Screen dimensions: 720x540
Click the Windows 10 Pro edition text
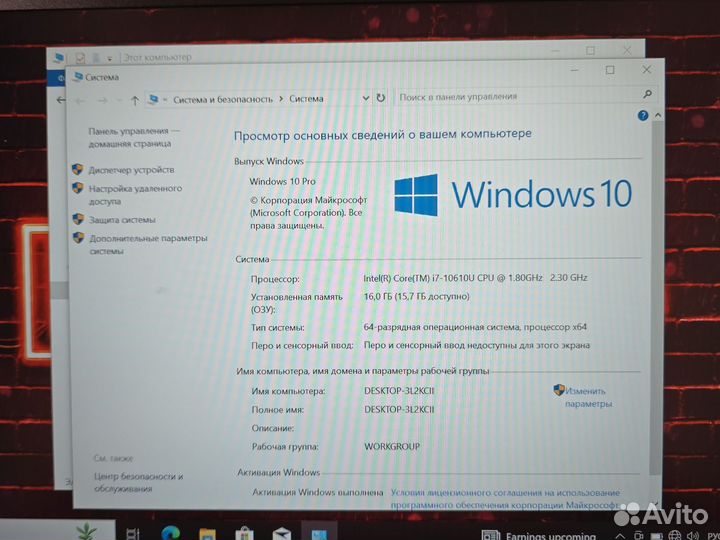(282, 181)
